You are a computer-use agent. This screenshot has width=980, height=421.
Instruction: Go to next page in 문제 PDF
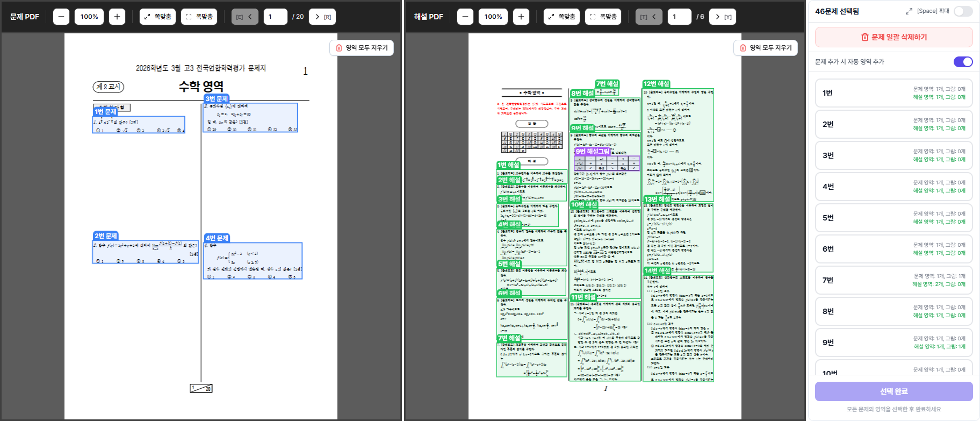322,17
